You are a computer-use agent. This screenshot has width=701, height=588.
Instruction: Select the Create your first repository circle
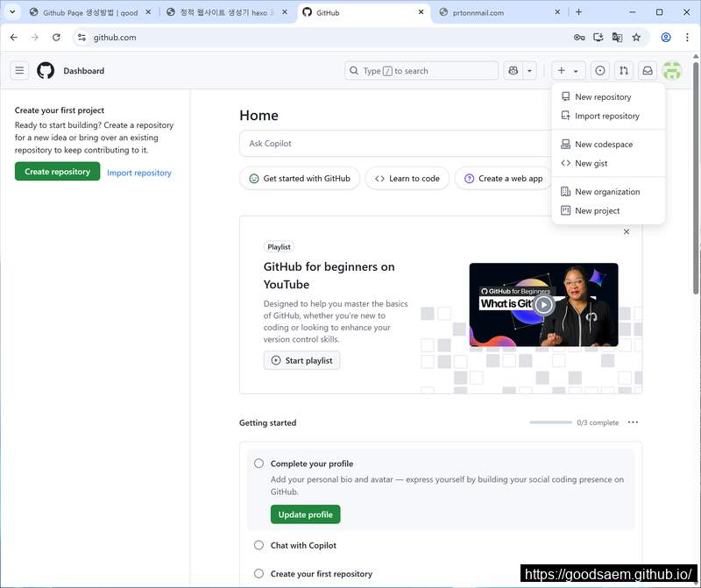(258, 573)
